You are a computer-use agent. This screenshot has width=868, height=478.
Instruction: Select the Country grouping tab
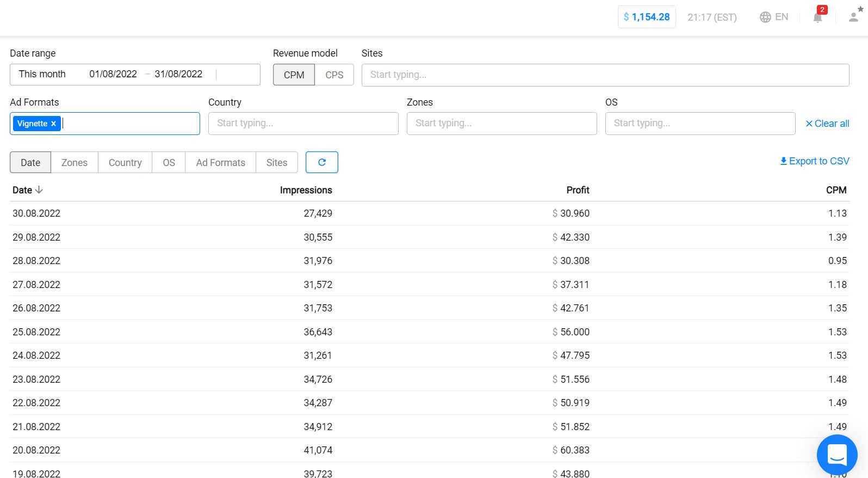click(125, 163)
